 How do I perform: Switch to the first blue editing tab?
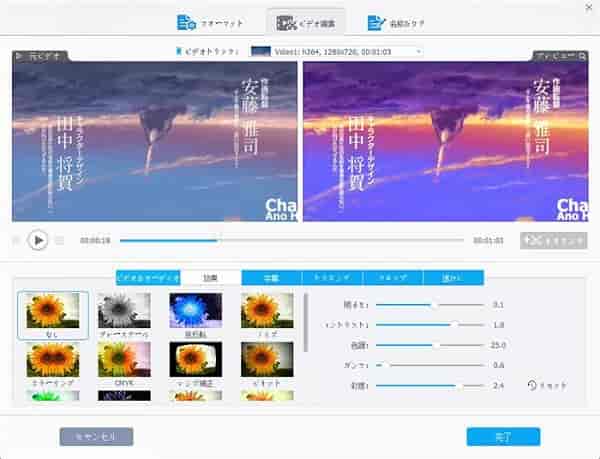148,278
